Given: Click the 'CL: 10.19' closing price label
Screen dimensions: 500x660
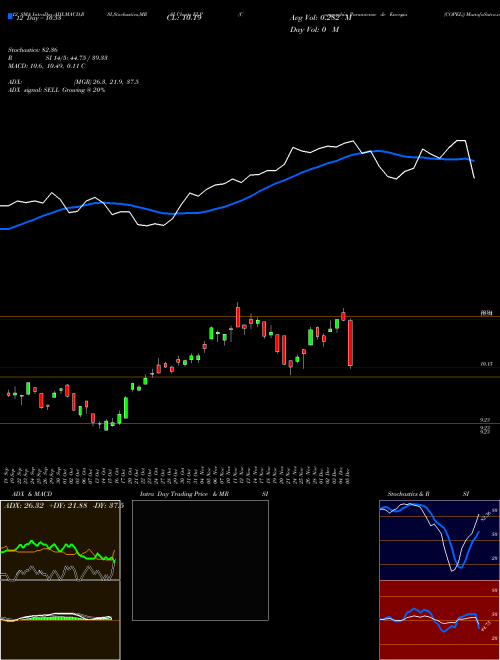Looking at the screenshot, I should pos(184,18).
